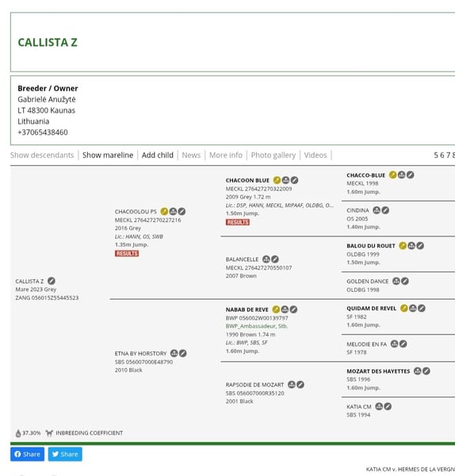Click the edit pencil icon next to BALANCELLE
This screenshot has width=455, height=476.
(x=275, y=259)
